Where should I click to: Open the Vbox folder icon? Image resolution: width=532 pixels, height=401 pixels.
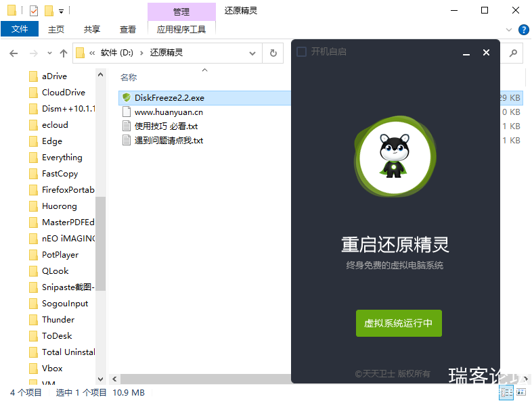point(34,368)
